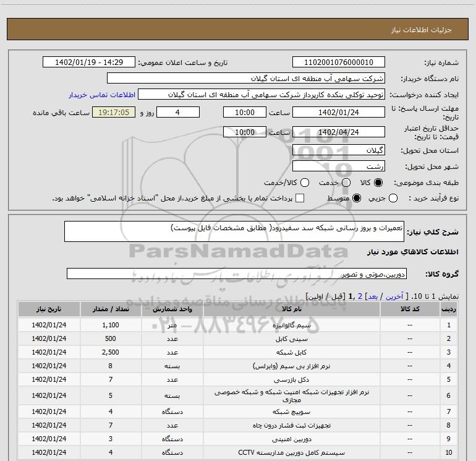The height and width of the screenshot is (461, 476).
Task: Choose the جزیی purchase process option
Action: (393, 199)
